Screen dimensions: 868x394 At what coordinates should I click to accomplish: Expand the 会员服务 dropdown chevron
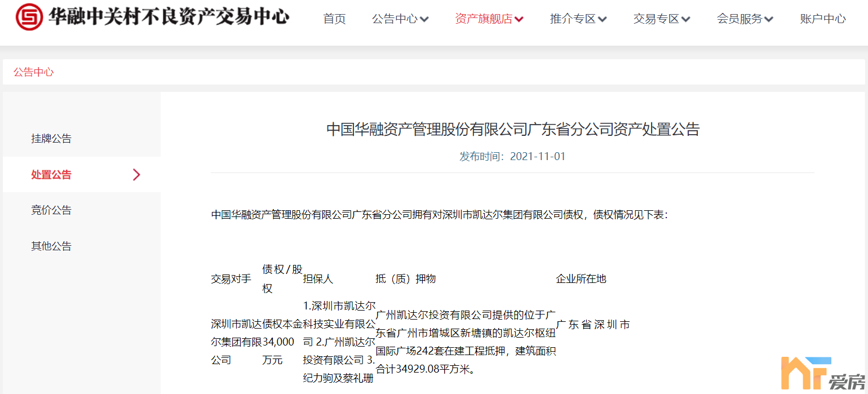pyautogui.click(x=769, y=20)
